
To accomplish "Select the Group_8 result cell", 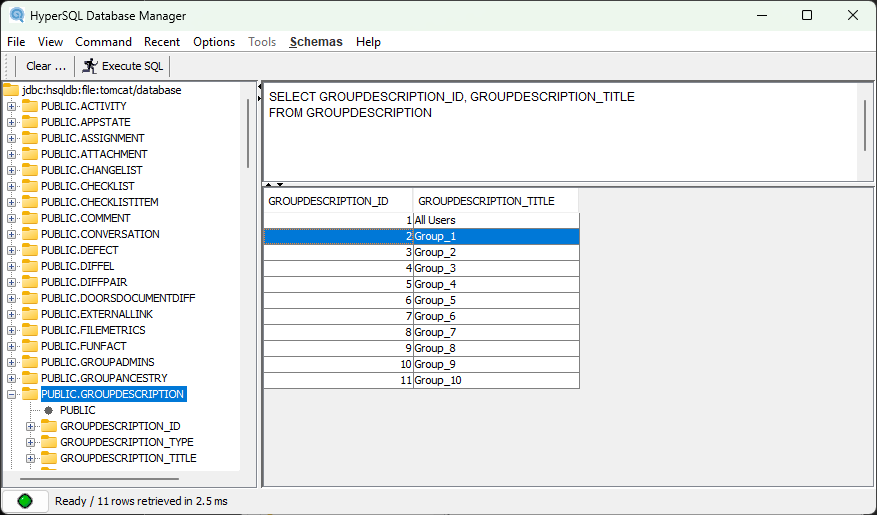I will pyautogui.click(x=496, y=348).
